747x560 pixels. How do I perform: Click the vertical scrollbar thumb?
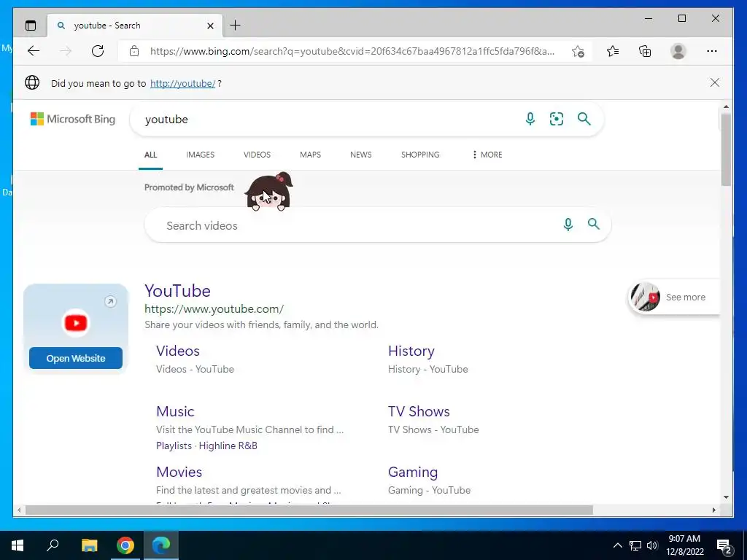pyautogui.click(x=726, y=150)
